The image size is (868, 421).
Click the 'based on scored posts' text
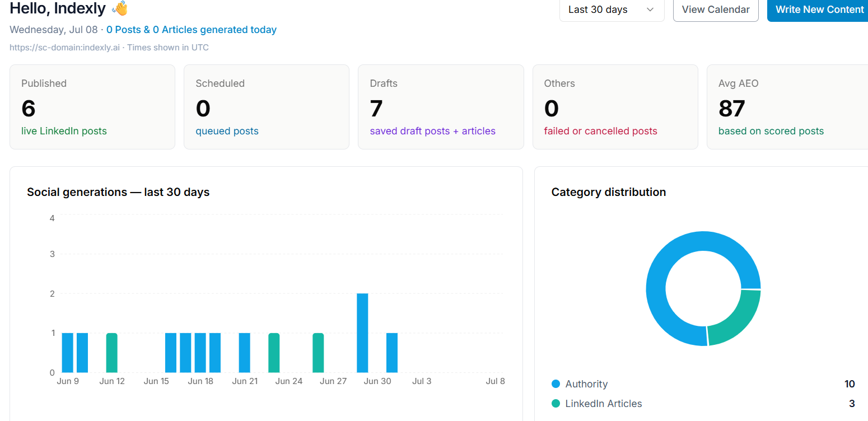coord(771,131)
